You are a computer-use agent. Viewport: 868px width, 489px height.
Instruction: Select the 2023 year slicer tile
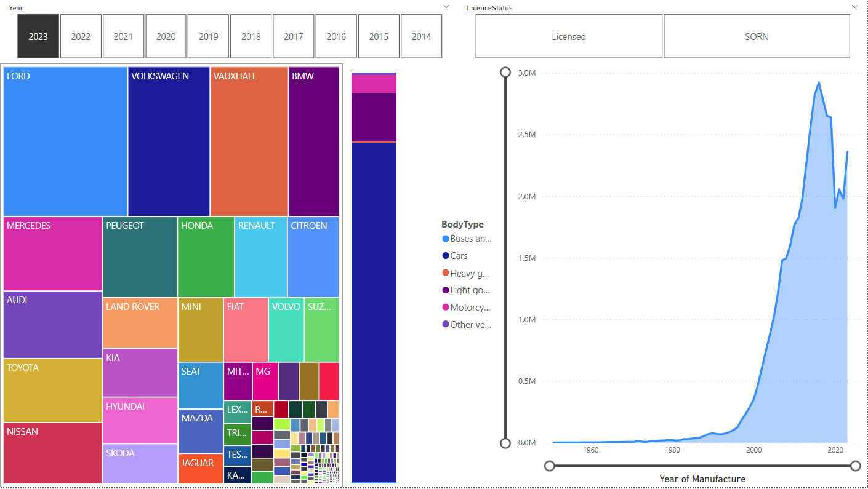pos(38,36)
